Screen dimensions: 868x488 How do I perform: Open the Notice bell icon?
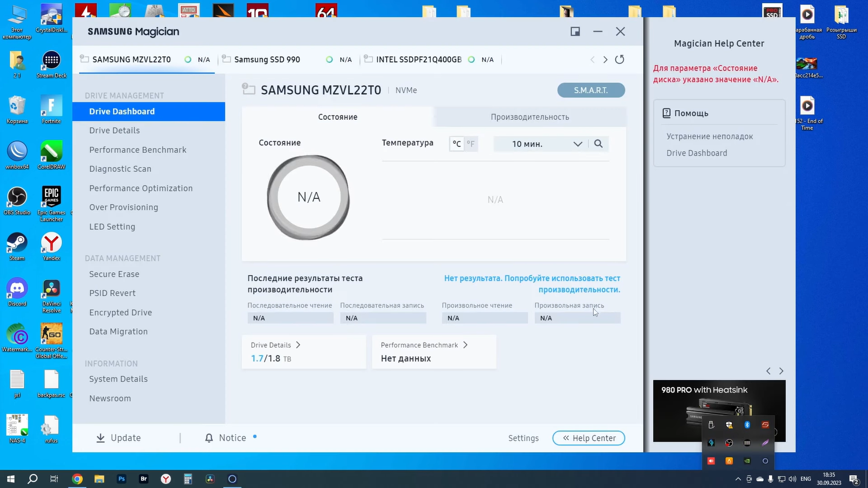(x=209, y=438)
